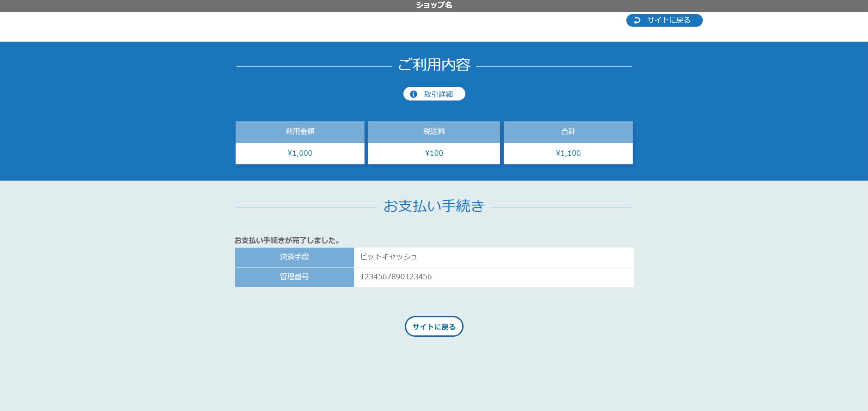
Task: Select the 利用金額 column header
Action: [300, 132]
